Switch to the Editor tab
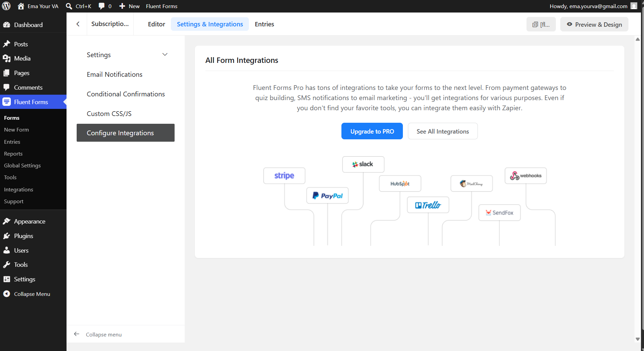This screenshot has width=644, height=351. click(x=156, y=24)
